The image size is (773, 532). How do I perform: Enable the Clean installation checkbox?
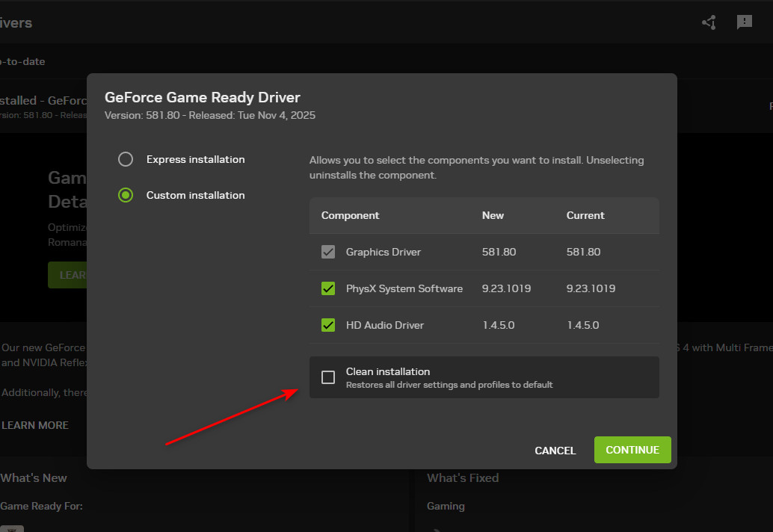(328, 377)
